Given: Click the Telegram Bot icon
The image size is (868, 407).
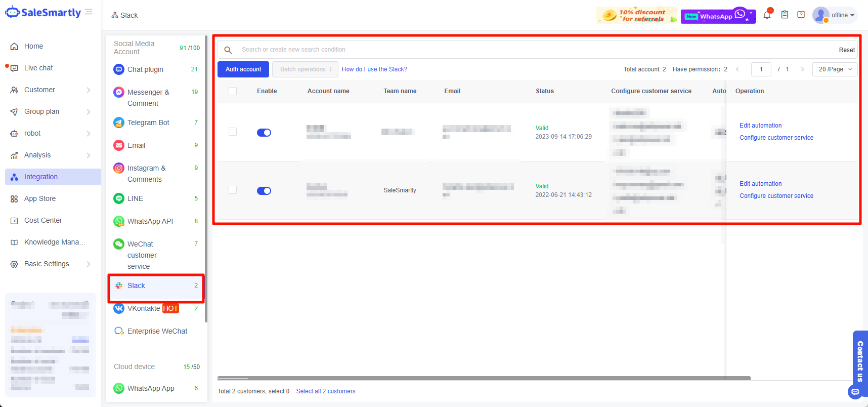Looking at the screenshot, I should tap(119, 123).
